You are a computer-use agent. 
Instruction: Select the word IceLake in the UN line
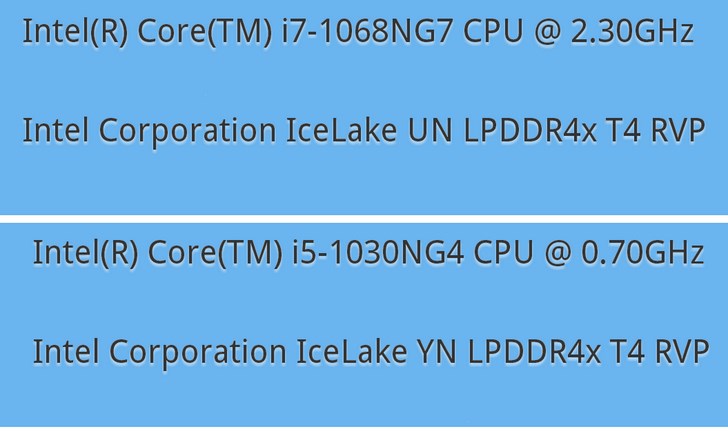point(342,131)
